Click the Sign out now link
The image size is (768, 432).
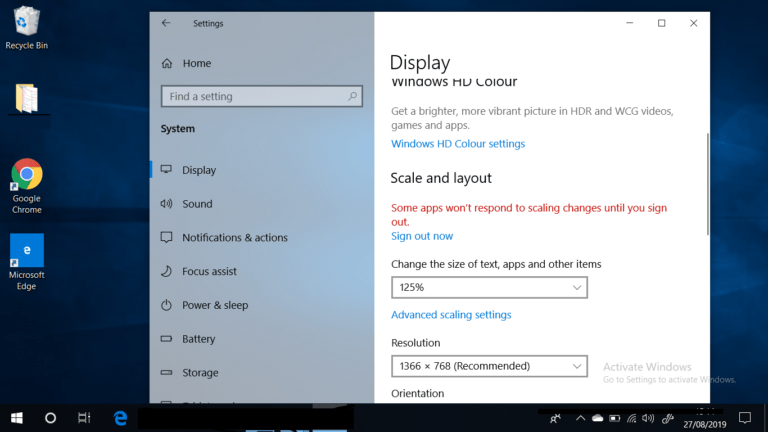coord(422,236)
